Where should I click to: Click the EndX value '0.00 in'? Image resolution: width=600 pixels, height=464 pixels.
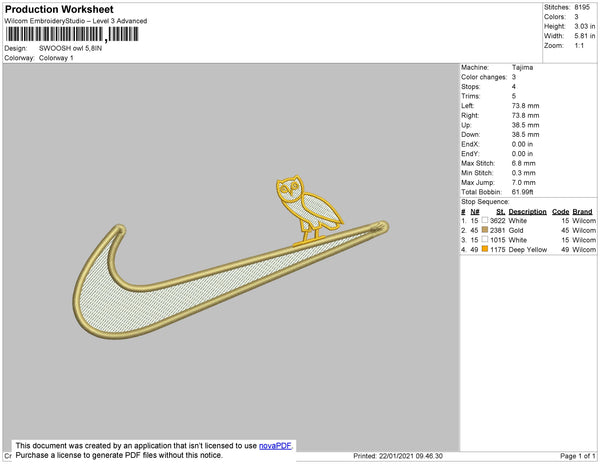[x=522, y=144]
